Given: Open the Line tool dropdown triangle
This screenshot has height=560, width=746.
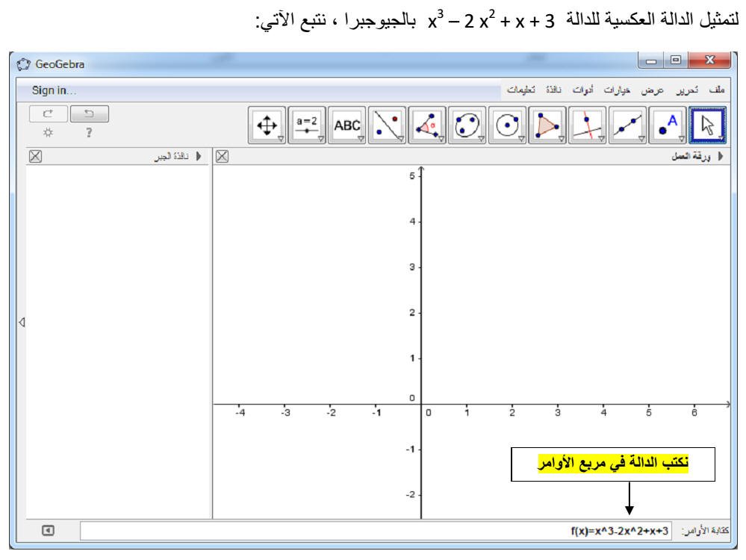Looking at the screenshot, I should pyautogui.click(x=641, y=138).
